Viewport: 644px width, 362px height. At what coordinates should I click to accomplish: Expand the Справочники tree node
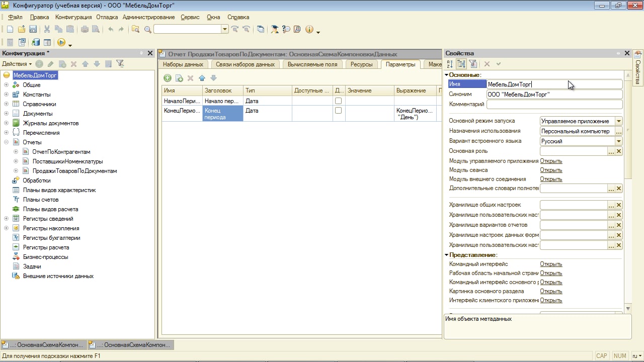7,104
